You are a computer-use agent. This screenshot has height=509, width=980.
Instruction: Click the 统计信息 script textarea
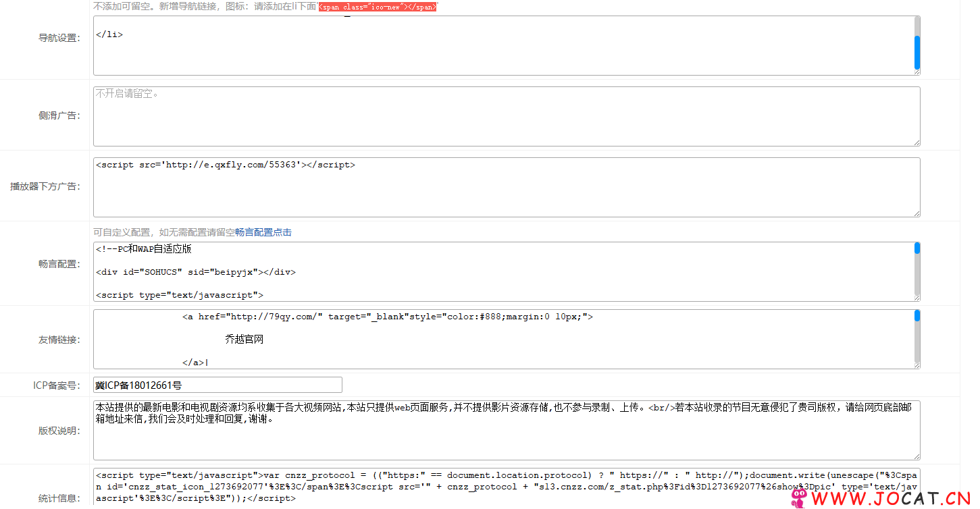point(507,488)
